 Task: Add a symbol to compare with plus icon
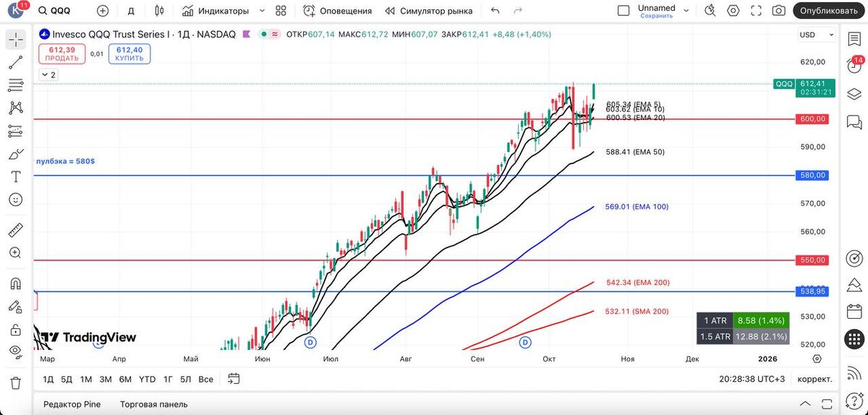(x=103, y=11)
